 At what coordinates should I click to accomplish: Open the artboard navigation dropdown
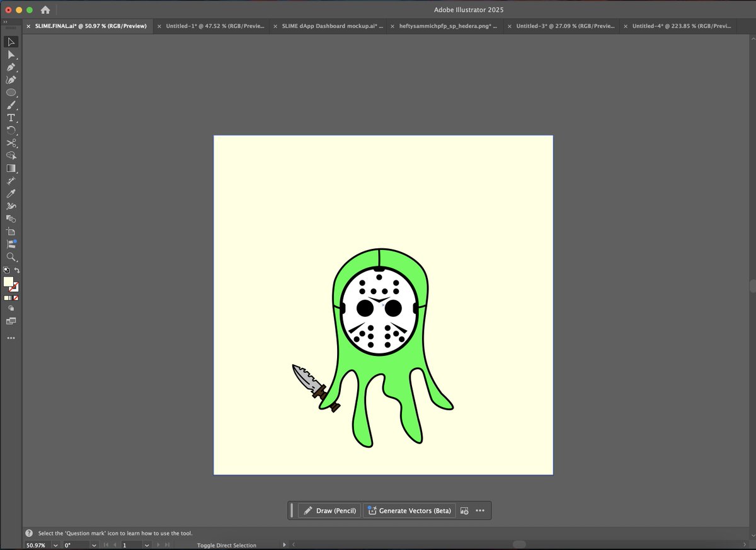click(x=148, y=545)
